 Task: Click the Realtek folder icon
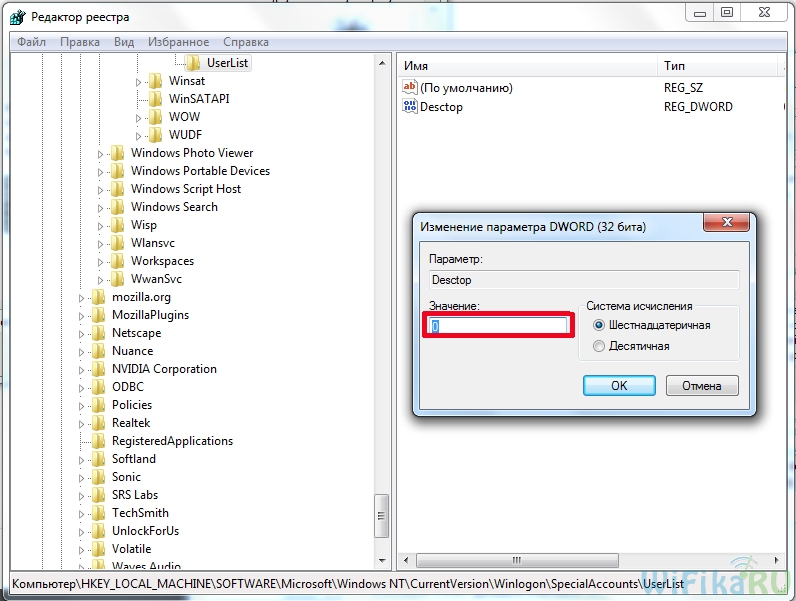tap(98, 423)
